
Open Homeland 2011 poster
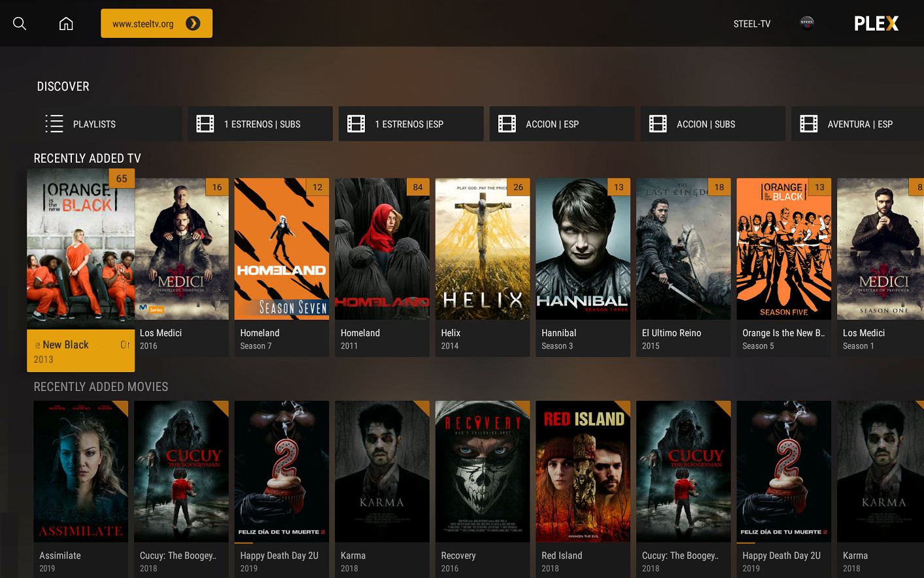coord(383,248)
